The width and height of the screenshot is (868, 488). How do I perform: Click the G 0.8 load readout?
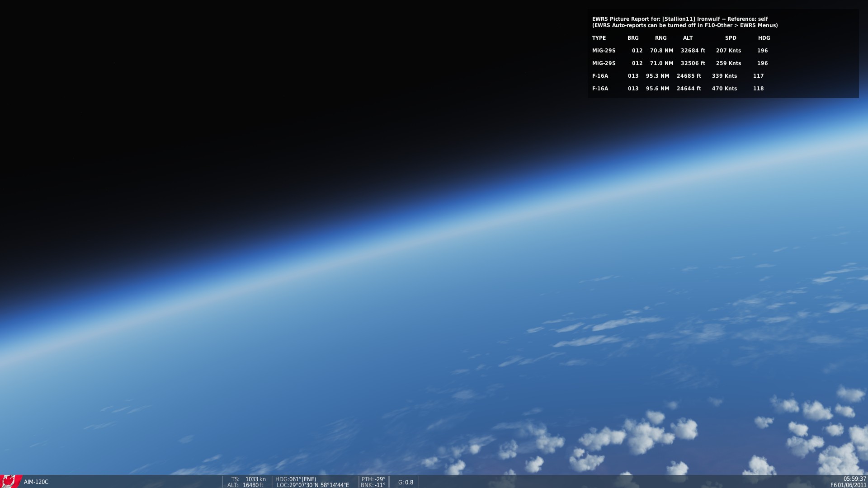[x=406, y=483]
